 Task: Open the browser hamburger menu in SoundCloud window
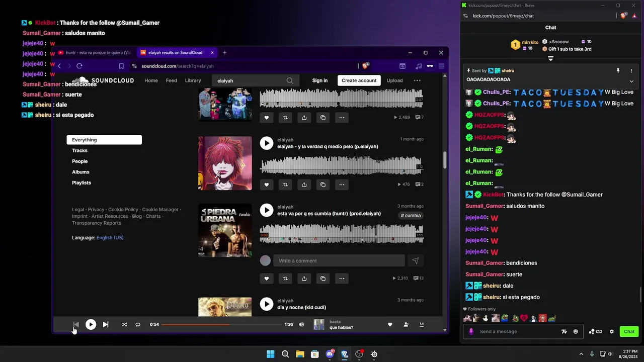[441, 66]
